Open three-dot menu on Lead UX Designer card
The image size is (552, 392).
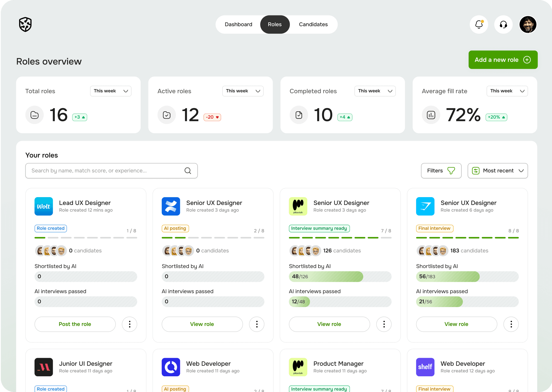pyautogui.click(x=129, y=324)
